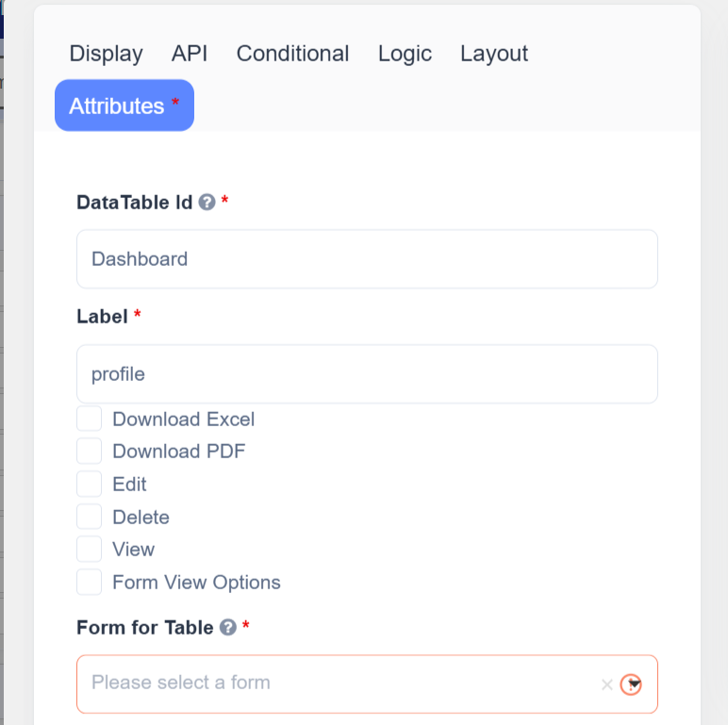Focus the Label field containing 'profile'
Screen dimensions: 728x725
[367, 374]
